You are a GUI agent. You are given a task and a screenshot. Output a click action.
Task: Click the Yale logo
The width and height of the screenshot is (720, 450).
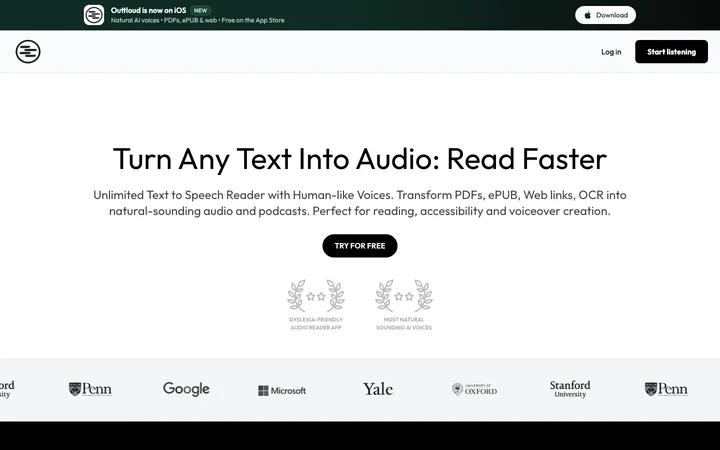(x=378, y=389)
